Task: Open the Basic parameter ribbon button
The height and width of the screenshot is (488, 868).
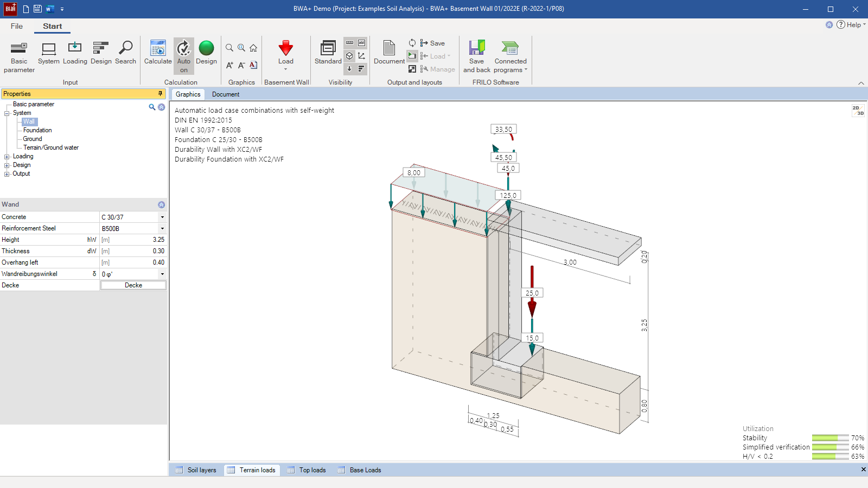Action: (19, 56)
